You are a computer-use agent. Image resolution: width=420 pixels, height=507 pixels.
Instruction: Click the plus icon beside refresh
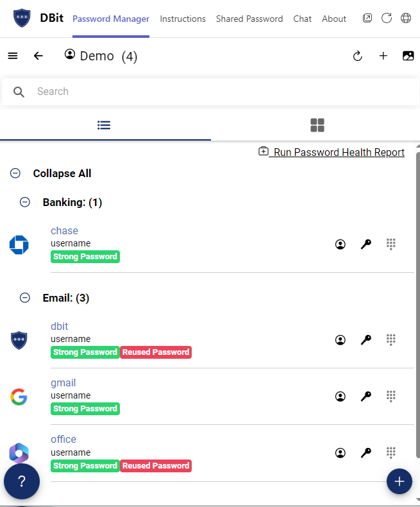pos(383,56)
